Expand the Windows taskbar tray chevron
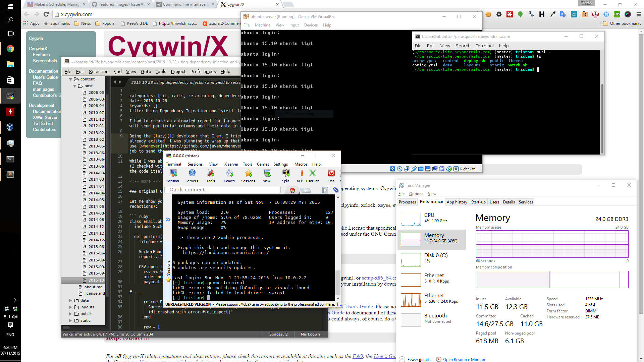 15,300
